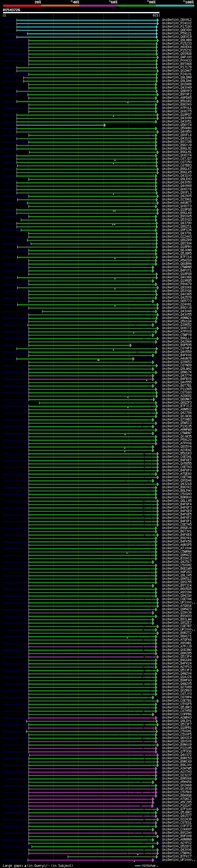Open hit UniRef100_P17180
Viewport: 197px width, 868px height.
tap(177, 26)
